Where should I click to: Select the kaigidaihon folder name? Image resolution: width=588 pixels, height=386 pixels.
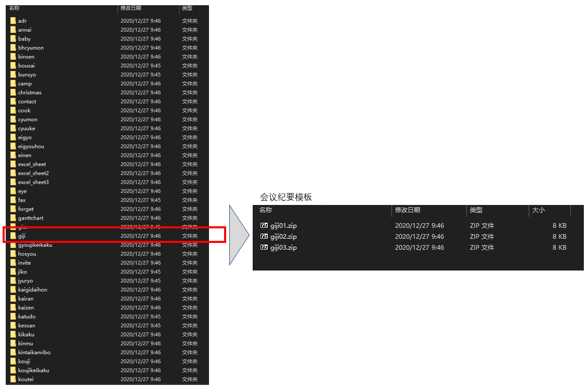(33, 290)
